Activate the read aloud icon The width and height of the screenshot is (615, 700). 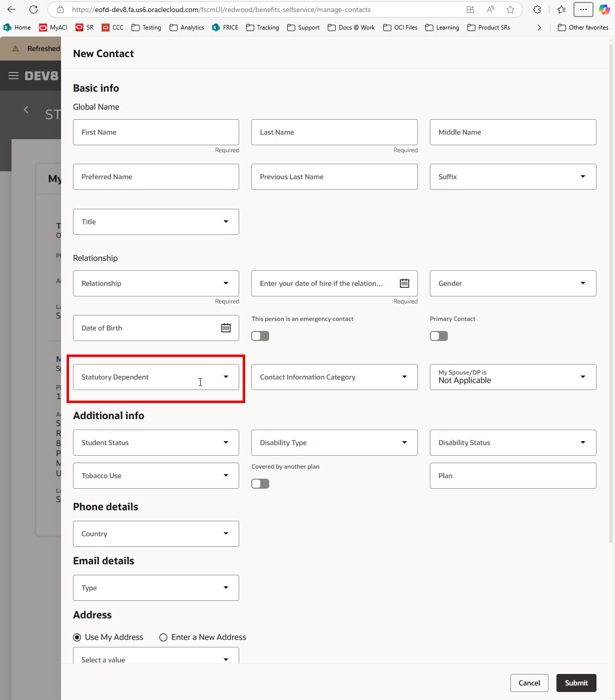click(x=490, y=10)
